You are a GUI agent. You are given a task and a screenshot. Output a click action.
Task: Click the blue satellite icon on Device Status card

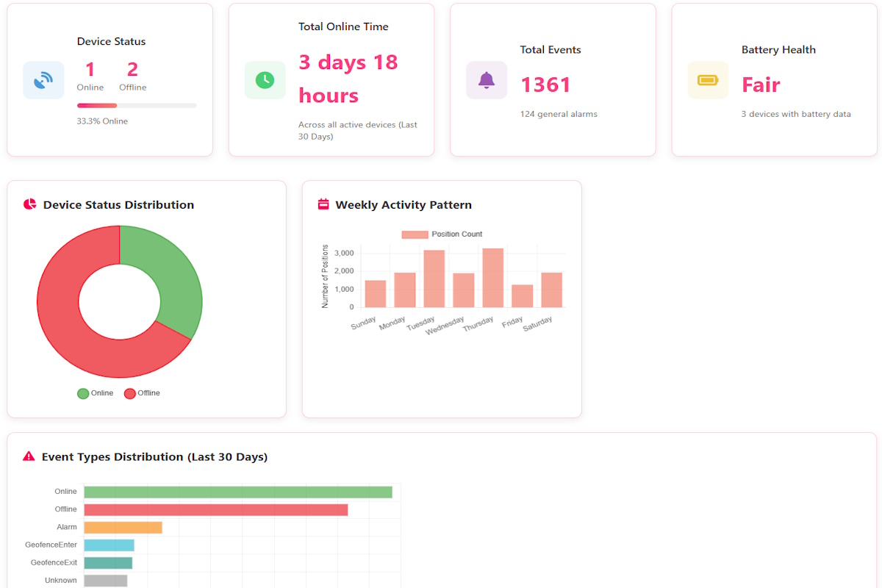pyautogui.click(x=43, y=79)
